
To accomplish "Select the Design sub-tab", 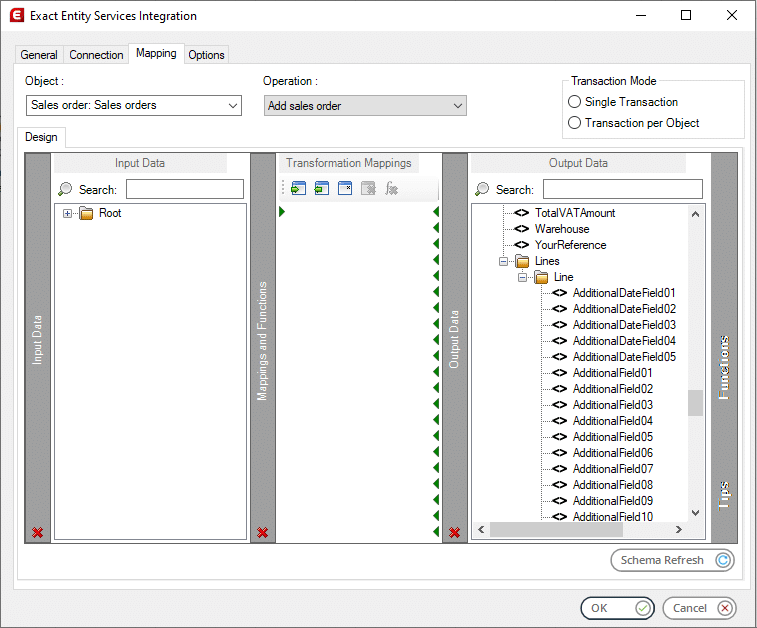I will 42,137.
